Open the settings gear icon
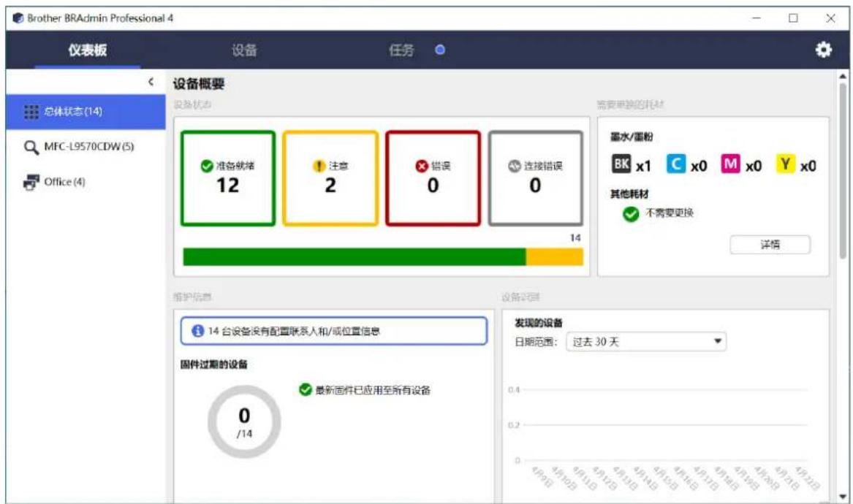This screenshot has width=853, height=504. (x=823, y=50)
